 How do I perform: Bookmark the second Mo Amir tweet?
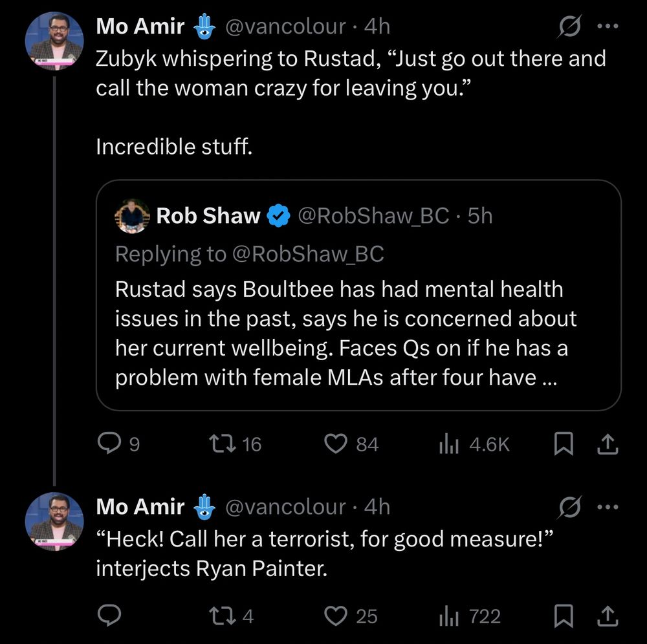[563, 616]
